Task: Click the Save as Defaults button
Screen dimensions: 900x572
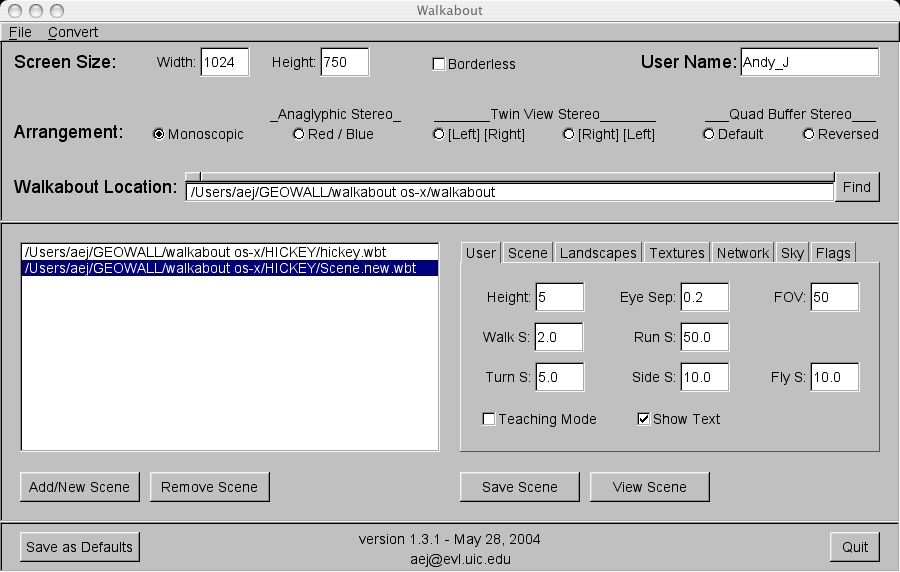Action: coord(80,547)
